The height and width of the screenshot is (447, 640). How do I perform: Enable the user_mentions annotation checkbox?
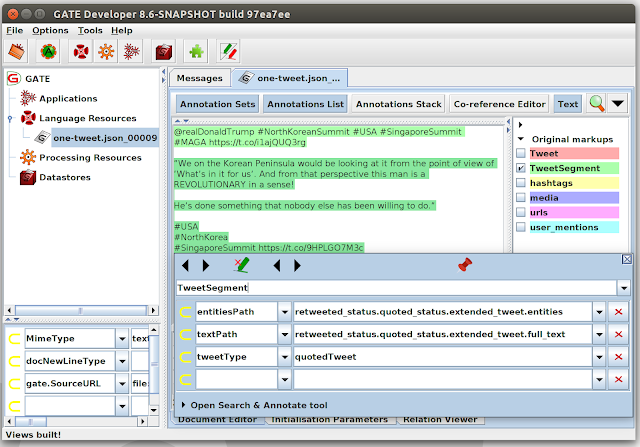[x=521, y=227]
